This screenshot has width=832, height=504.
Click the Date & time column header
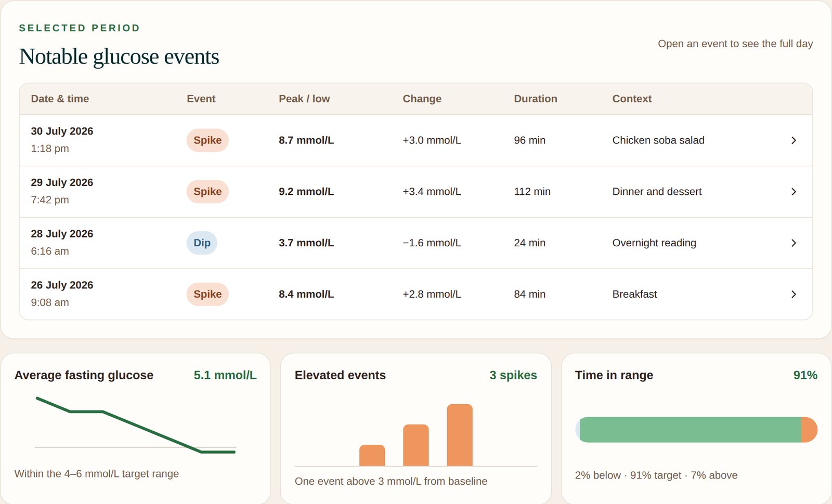[x=60, y=99]
